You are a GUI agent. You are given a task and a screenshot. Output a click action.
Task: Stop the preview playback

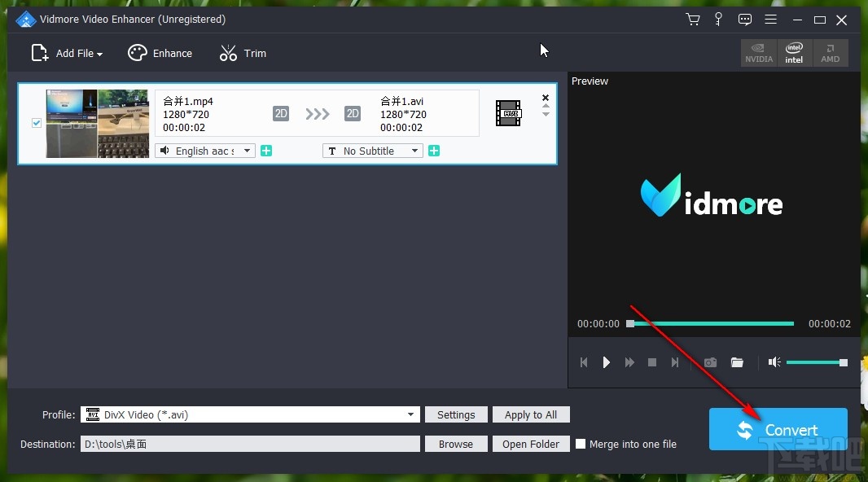[652, 362]
